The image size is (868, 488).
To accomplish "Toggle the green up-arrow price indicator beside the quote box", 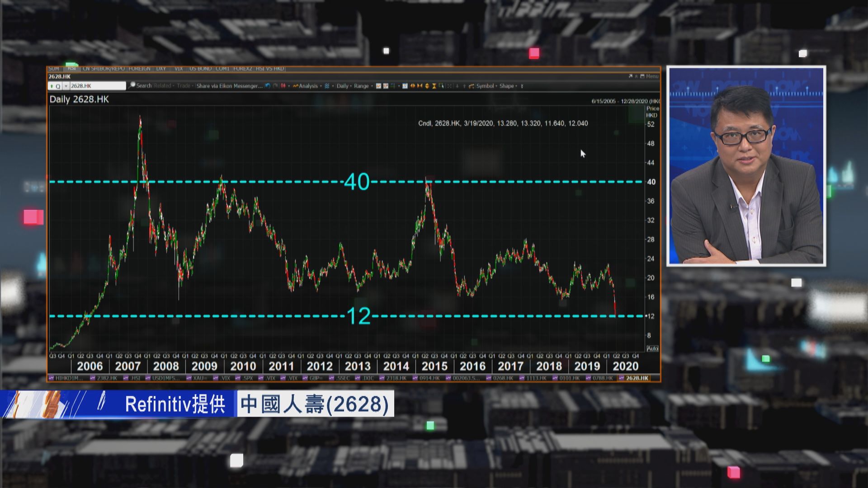I will 52,85.
